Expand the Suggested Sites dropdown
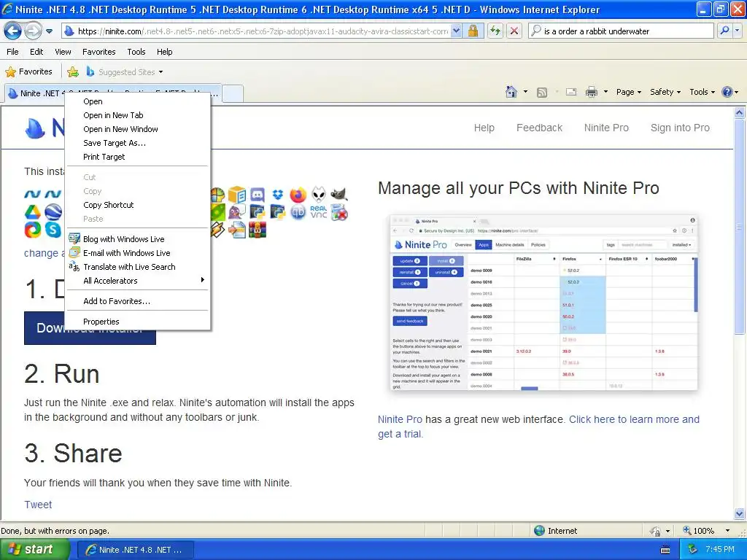The image size is (747, 560). [x=160, y=72]
